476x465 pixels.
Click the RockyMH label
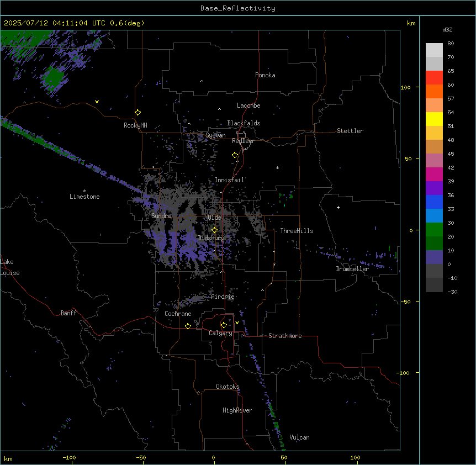pos(135,125)
